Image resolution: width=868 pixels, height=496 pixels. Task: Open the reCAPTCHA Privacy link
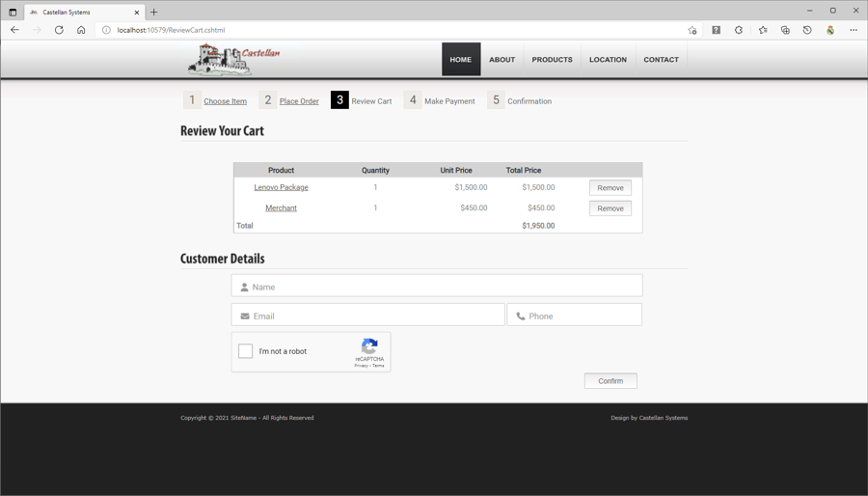[x=361, y=366]
